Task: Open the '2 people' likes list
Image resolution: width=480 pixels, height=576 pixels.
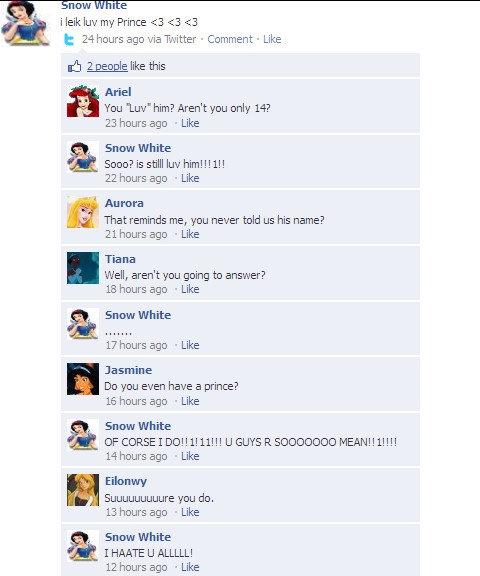Action: 107,66
